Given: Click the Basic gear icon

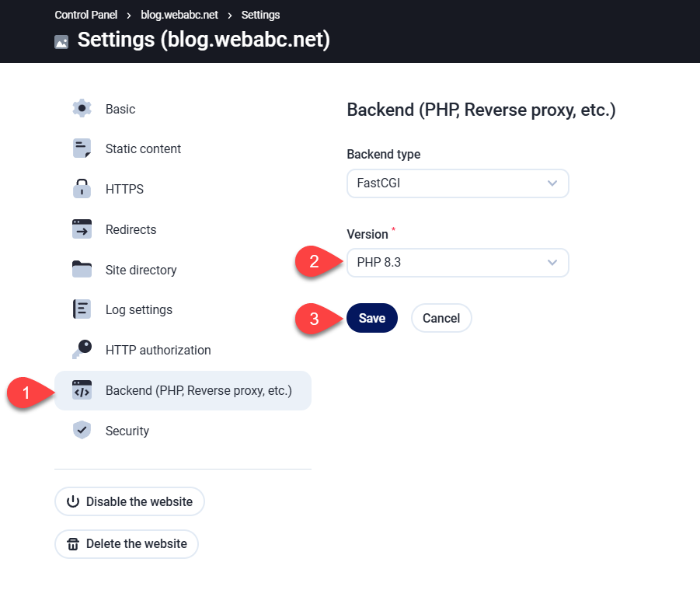Looking at the screenshot, I should click(82, 109).
